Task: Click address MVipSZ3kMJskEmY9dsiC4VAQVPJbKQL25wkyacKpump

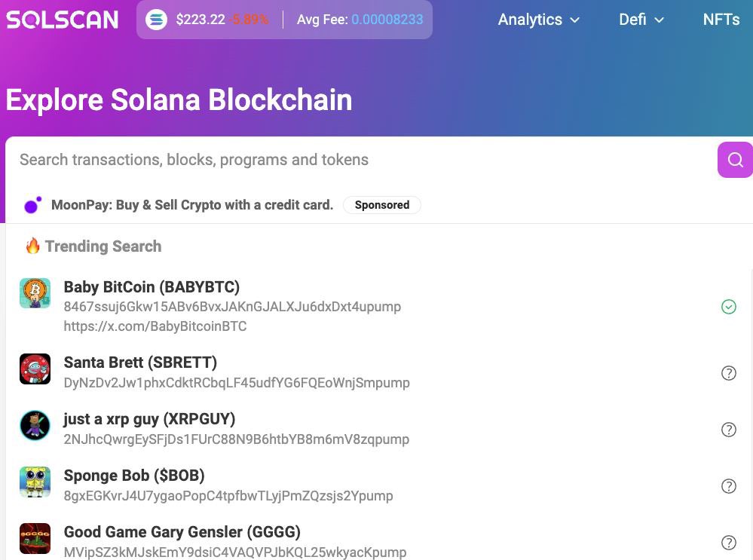Action: click(235, 552)
